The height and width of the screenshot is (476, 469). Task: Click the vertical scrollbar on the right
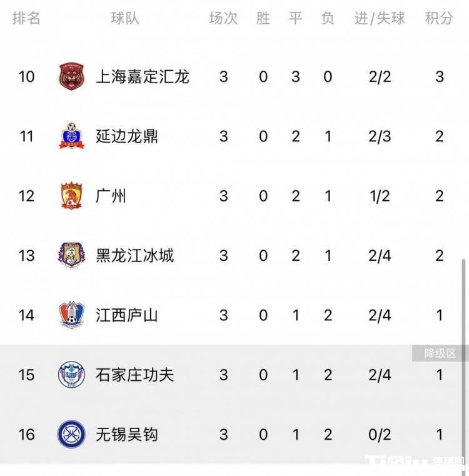[x=463, y=350]
